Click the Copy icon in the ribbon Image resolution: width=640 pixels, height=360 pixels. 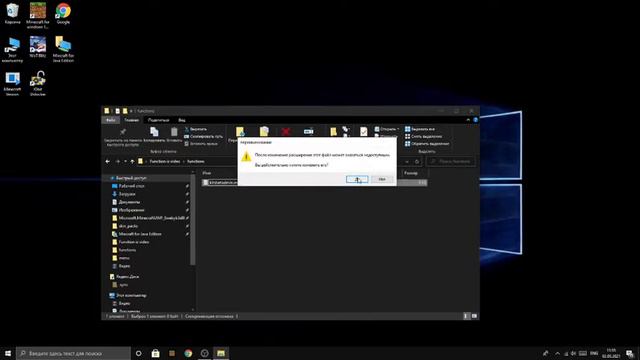pos(154,132)
